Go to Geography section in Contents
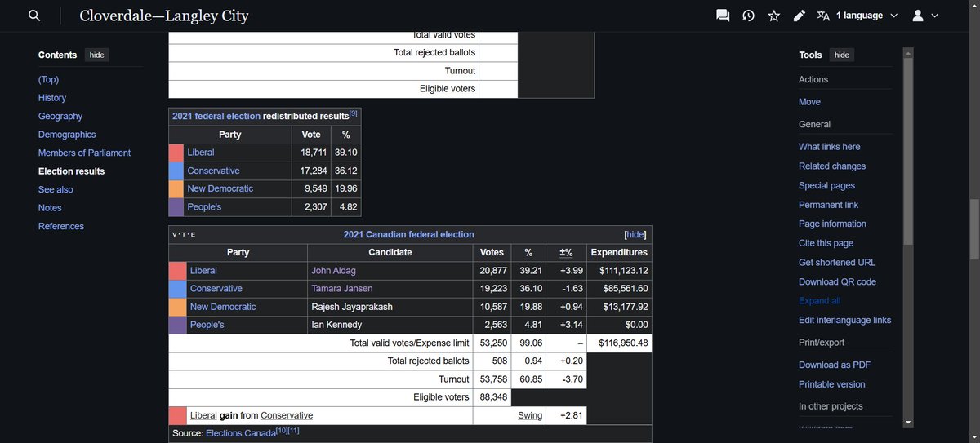Screen dimensions: 980x443 tap(60, 116)
